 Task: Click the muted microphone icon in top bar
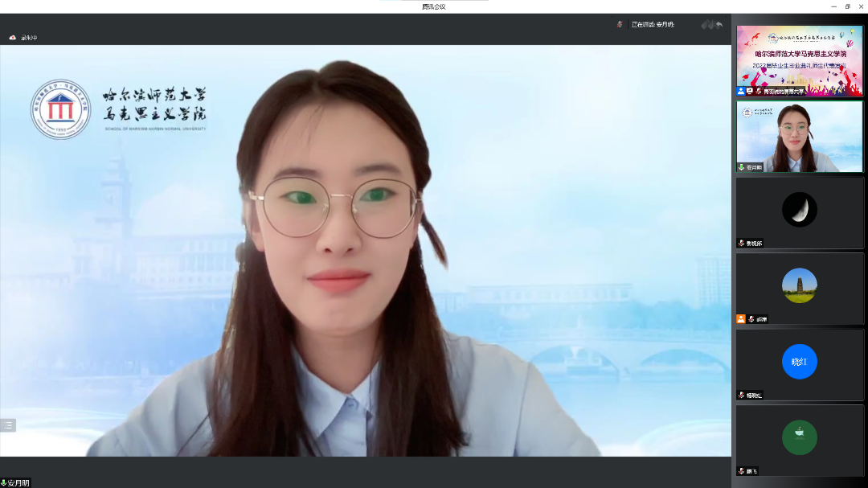click(619, 24)
